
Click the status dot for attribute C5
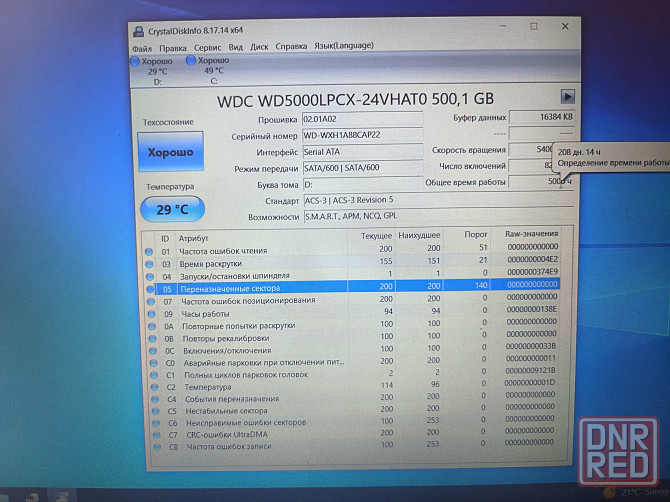click(156, 411)
